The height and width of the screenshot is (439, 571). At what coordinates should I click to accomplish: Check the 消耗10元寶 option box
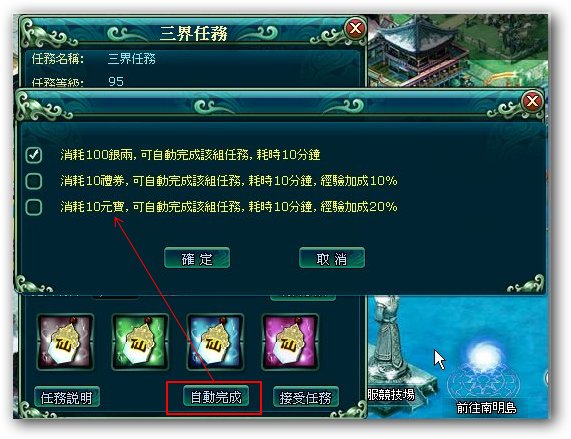(34, 207)
